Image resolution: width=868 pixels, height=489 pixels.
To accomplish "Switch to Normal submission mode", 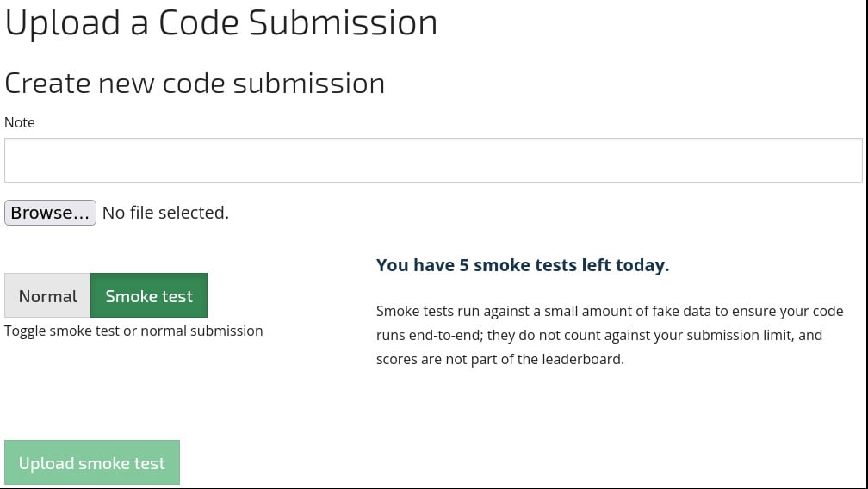I will pyautogui.click(x=47, y=296).
